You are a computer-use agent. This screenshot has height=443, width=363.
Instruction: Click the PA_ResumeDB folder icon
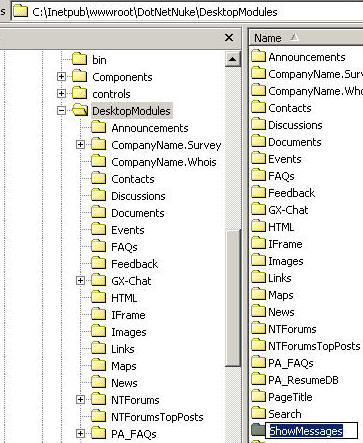click(258, 379)
